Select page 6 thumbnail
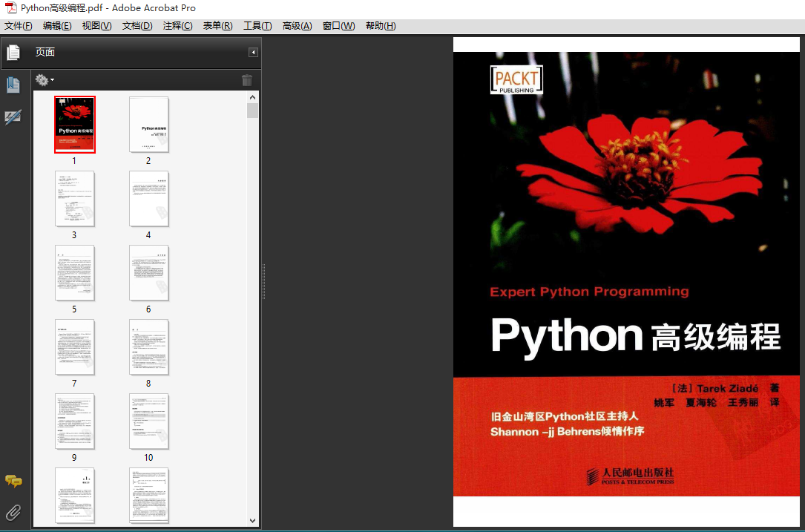 pyautogui.click(x=149, y=272)
